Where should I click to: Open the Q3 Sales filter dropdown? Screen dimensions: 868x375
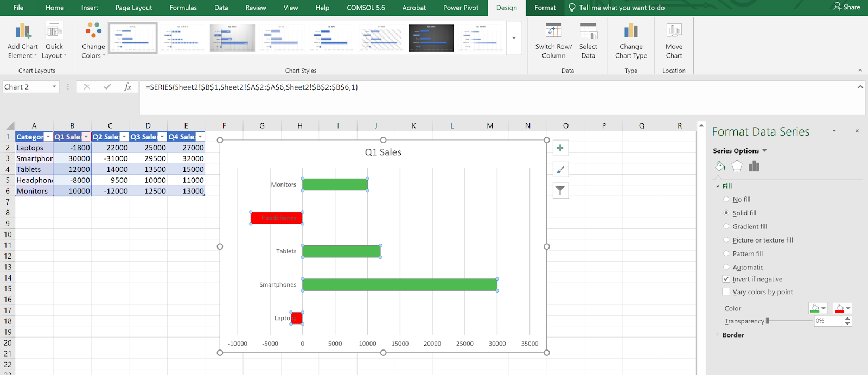[162, 137]
